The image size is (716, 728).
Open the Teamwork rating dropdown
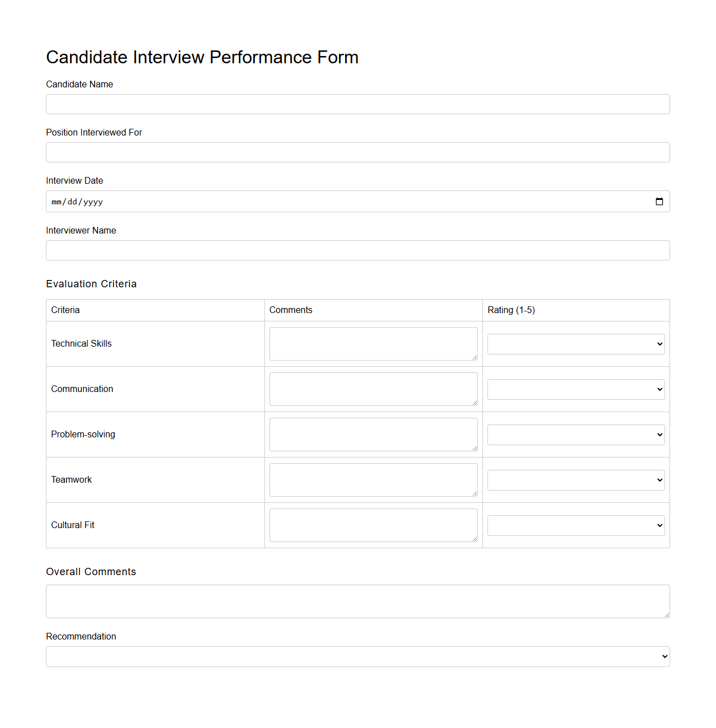pos(575,479)
